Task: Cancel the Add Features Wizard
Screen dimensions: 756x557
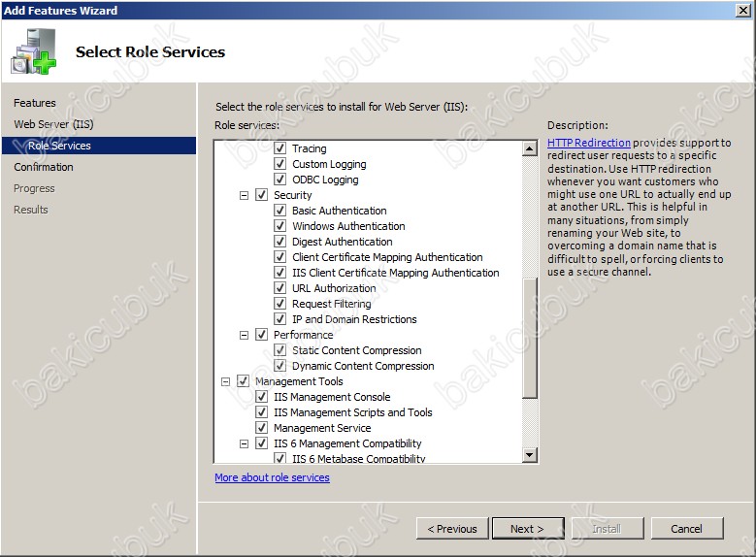Action: (686, 529)
